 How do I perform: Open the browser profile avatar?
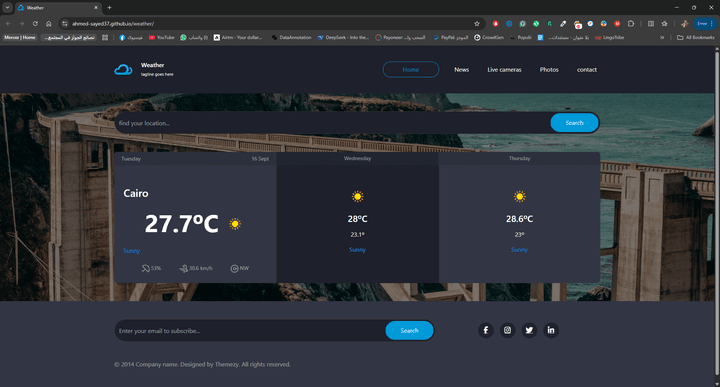click(684, 23)
